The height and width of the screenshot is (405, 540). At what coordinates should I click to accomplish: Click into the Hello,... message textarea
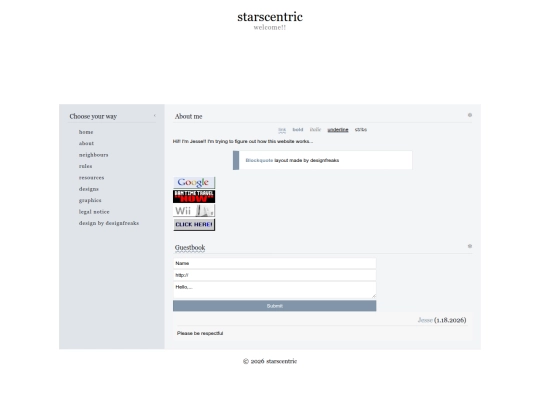(x=274, y=290)
